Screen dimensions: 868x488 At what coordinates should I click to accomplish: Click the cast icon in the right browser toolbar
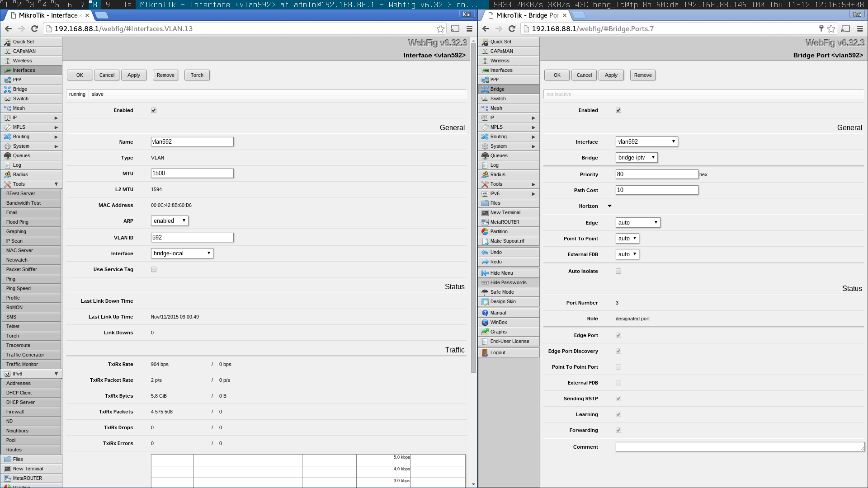pos(845,28)
